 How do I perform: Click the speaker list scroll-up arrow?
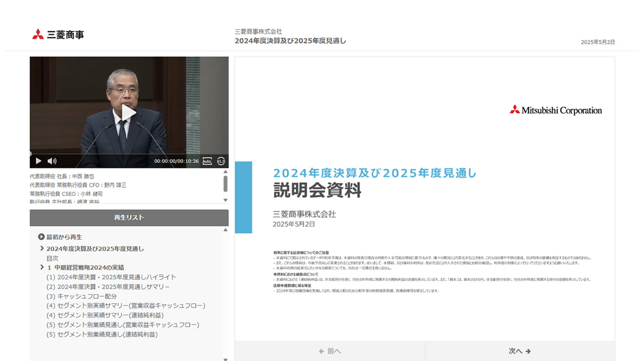pos(225,172)
